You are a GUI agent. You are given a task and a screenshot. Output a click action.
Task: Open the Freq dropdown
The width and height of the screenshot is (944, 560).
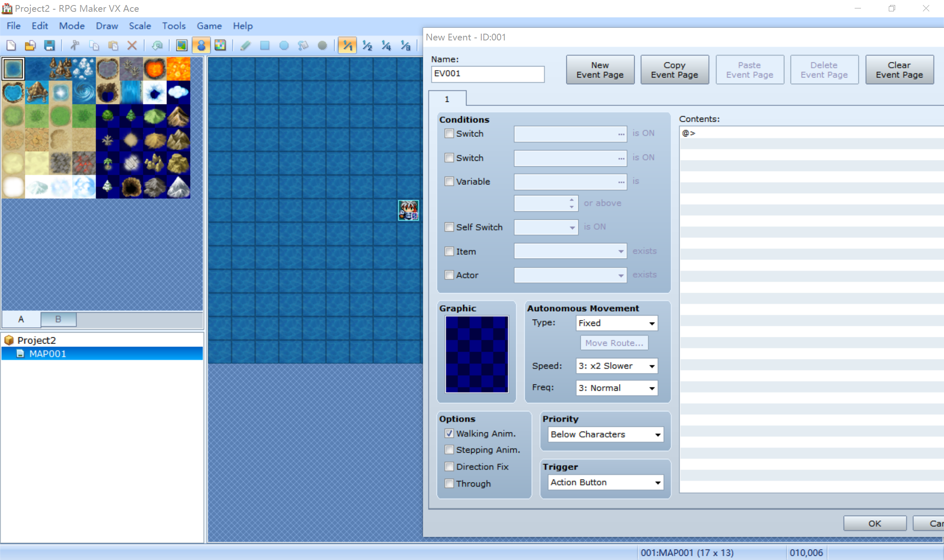click(x=617, y=388)
